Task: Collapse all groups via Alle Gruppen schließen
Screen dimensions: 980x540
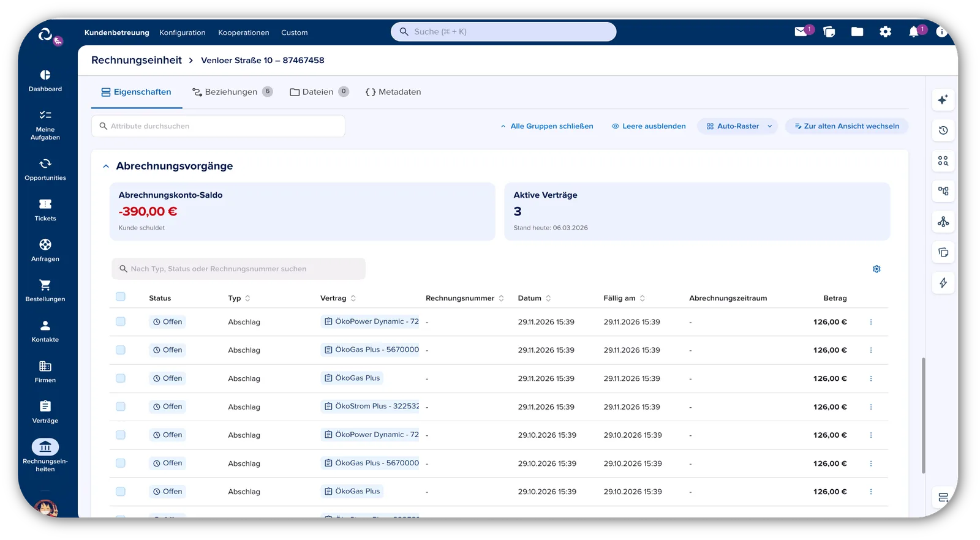Action: 546,126
